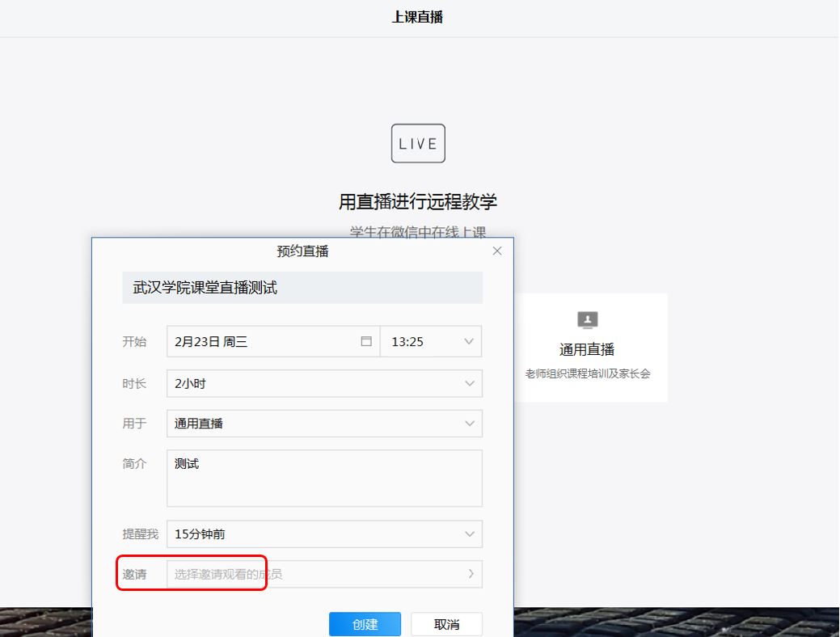Click the 用直播进行远程教学 heading
The image size is (840, 637).
tap(417, 201)
